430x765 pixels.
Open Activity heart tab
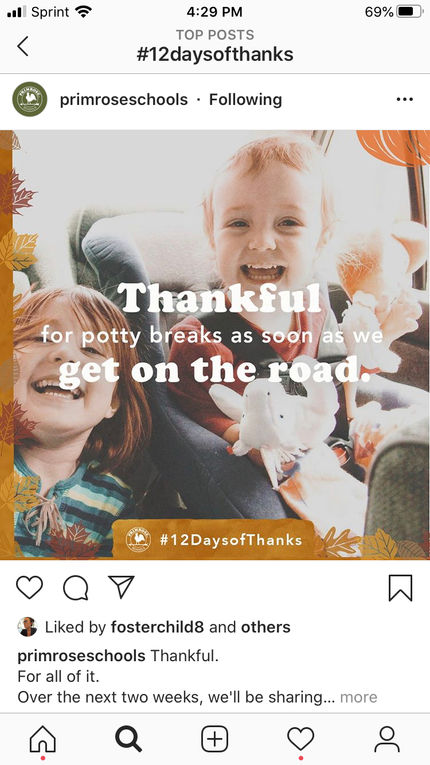[301, 739]
